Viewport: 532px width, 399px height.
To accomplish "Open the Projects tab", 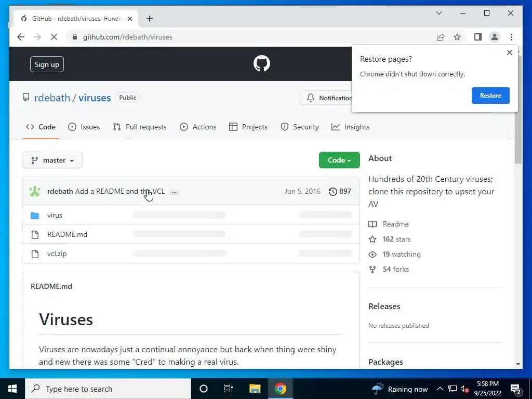I will click(x=248, y=127).
